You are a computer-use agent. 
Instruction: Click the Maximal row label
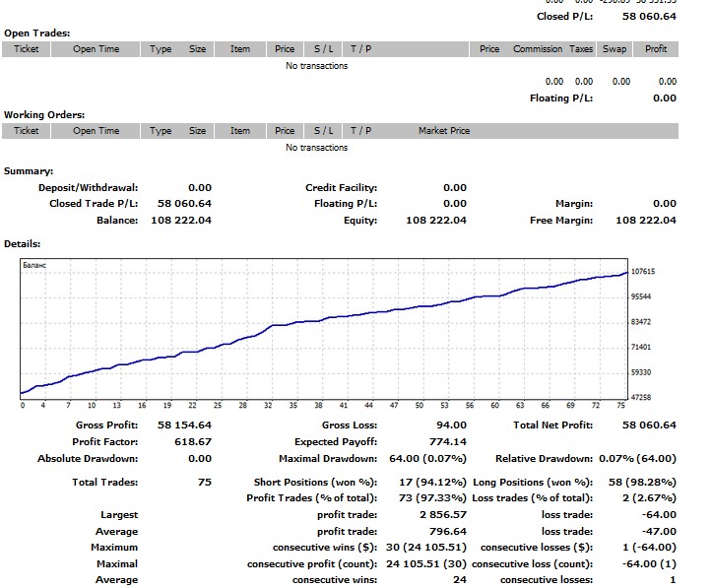click(x=117, y=564)
